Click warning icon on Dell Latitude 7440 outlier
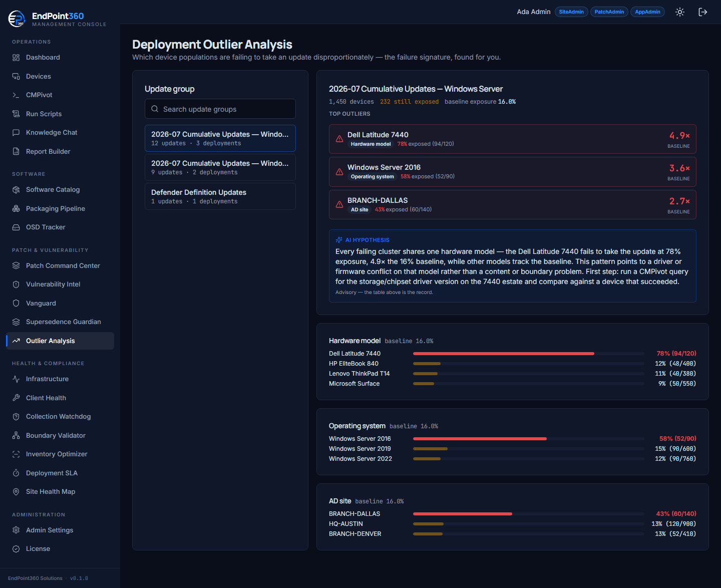The image size is (721, 588). coord(339,139)
